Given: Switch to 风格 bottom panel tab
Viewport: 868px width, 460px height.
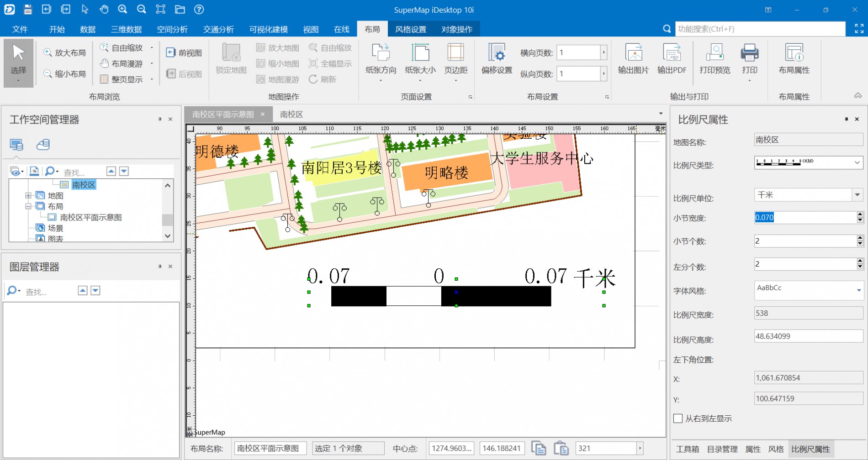Looking at the screenshot, I should (x=776, y=449).
